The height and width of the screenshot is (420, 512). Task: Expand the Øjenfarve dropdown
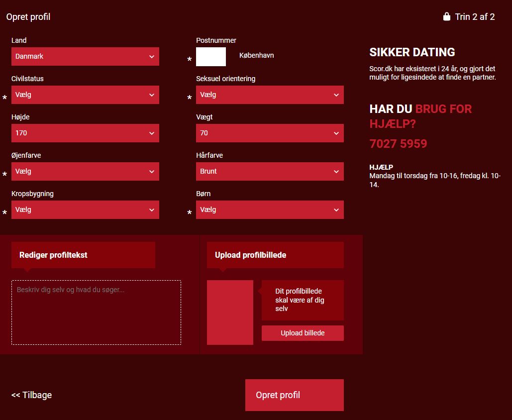85,172
